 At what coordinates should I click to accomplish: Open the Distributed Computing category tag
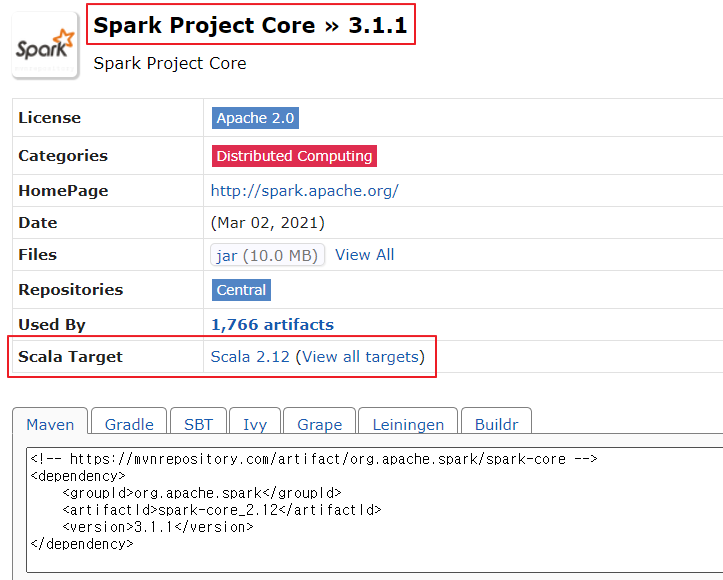294,156
